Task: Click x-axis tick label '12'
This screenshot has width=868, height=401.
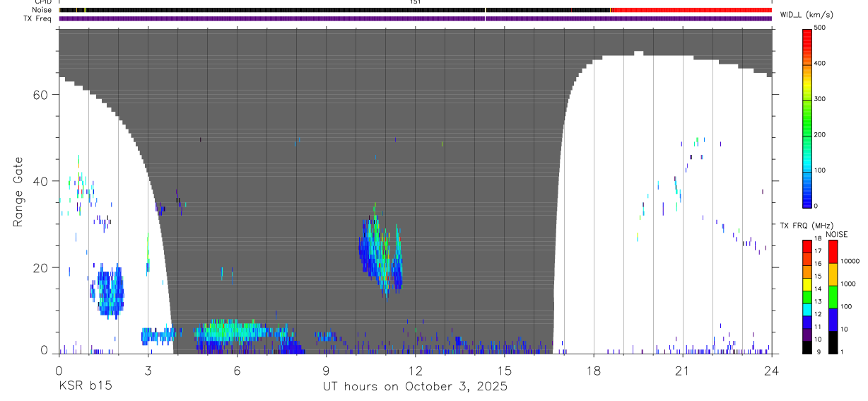Action: coord(415,370)
